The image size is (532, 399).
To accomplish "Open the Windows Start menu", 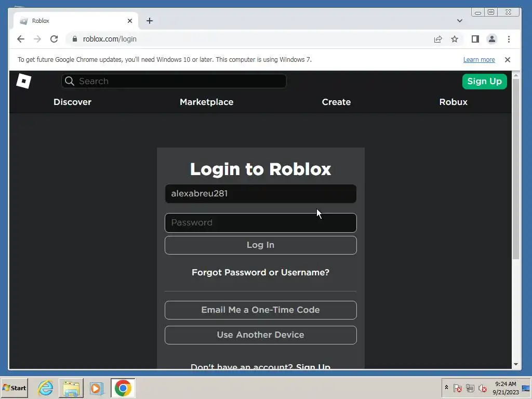I will pyautogui.click(x=14, y=388).
